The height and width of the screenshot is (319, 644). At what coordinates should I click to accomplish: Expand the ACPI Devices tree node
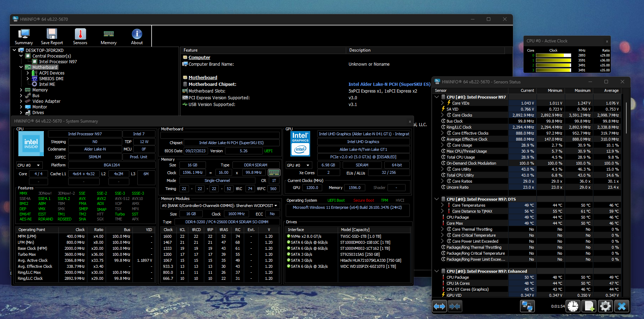[x=28, y=73]
